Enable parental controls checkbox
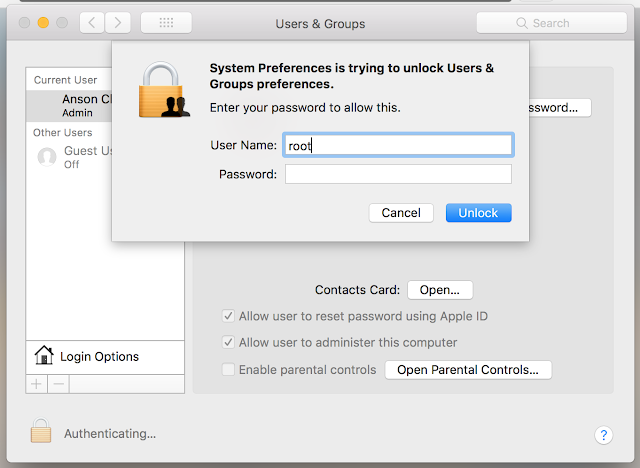 pyautogui.click(x=229, y=370)
